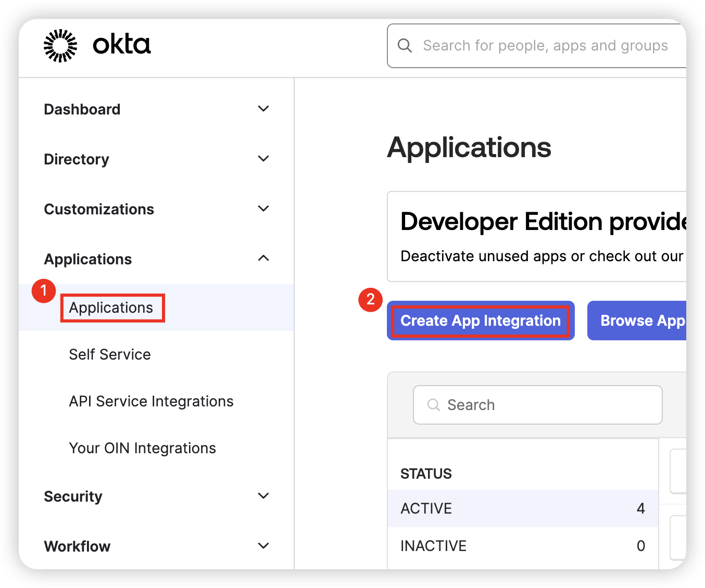The width and height of the screenshot is (705, 588).
Task: Click the Developer Edition notice heading
Action: pyautogui.click(x=544, y=222)
